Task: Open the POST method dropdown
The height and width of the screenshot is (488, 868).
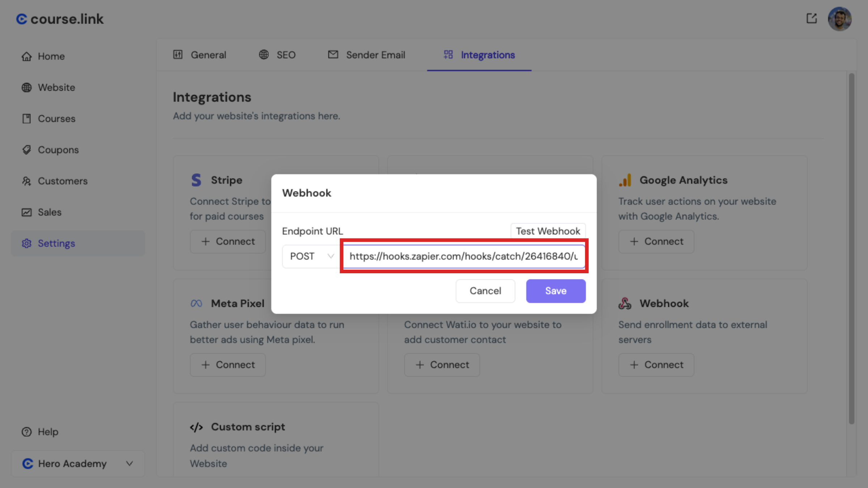Action: [310, 256]
